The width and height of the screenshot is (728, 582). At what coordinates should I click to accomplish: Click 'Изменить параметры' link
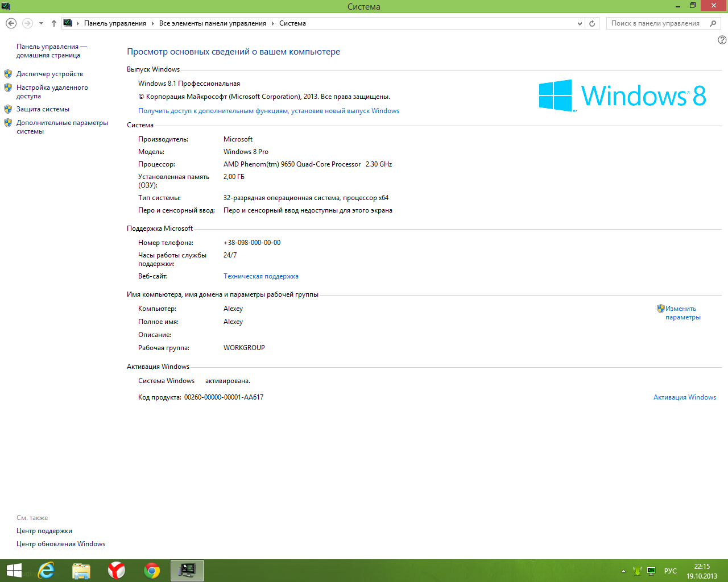coord(683,313)
